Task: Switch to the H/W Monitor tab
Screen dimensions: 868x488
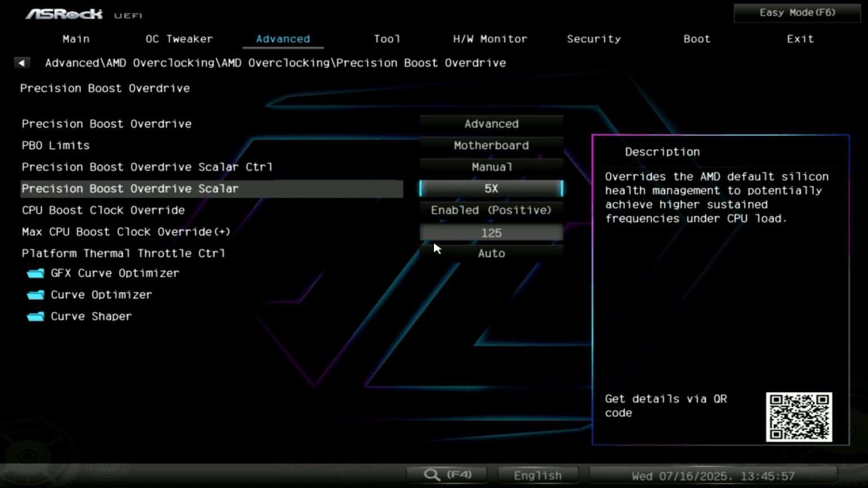Action: click(x=490, y=39)
